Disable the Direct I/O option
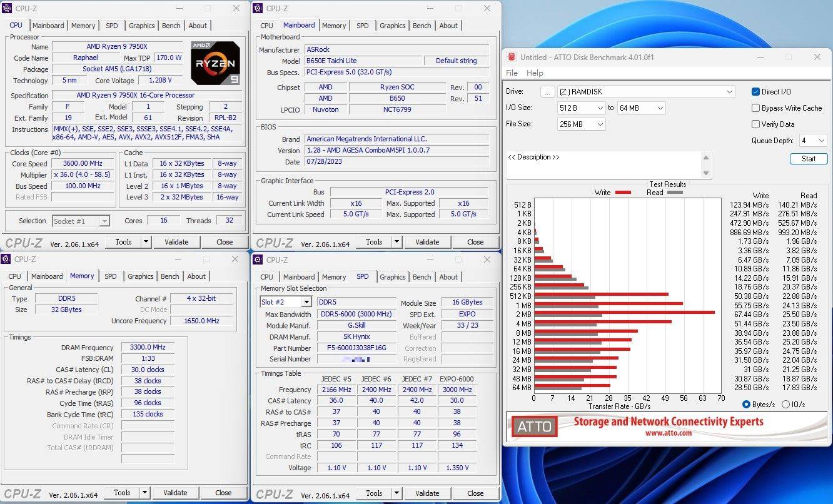 (x=756, y=91)
